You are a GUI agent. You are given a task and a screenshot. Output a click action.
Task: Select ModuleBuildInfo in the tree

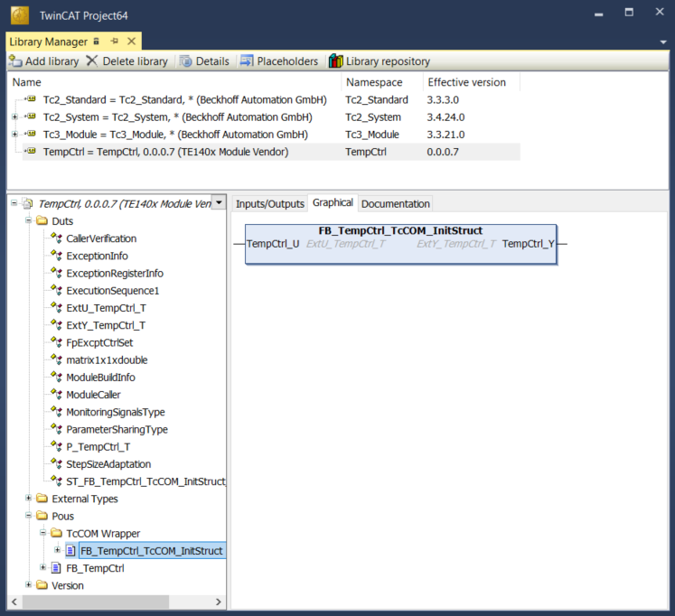point(100,378)
